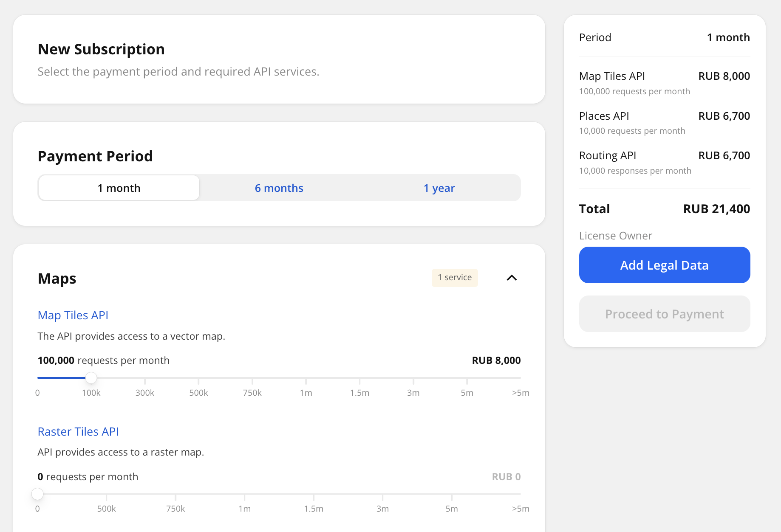Click the Add Legal Data button
Viewport: 781px width, 532px height.
[x=664, y=265]
